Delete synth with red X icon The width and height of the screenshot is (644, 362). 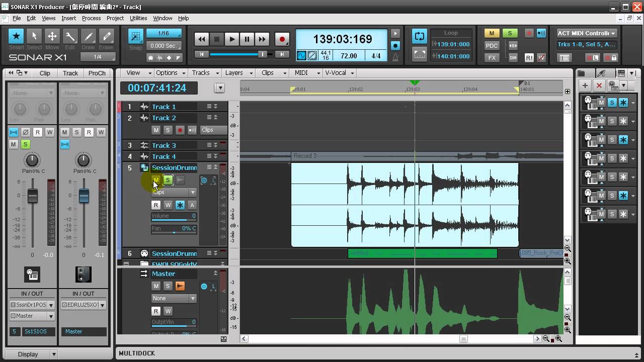[599, 85]
